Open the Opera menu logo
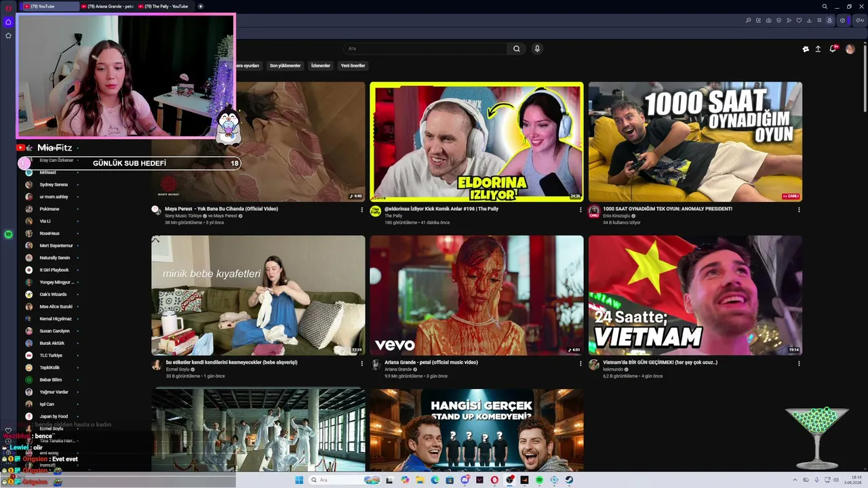Screen dimensions: 868x488 [8, 7]
